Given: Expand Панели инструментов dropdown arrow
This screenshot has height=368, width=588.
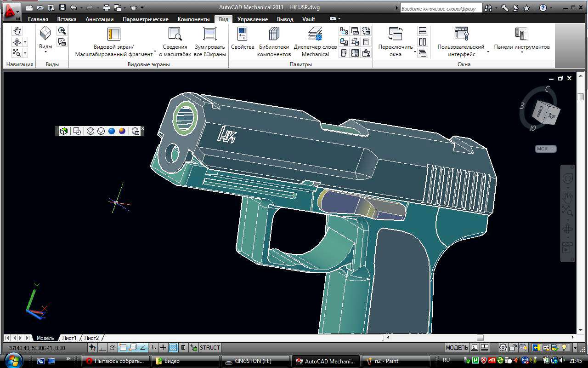Looking at the screenshot, I should pos(522,52).
